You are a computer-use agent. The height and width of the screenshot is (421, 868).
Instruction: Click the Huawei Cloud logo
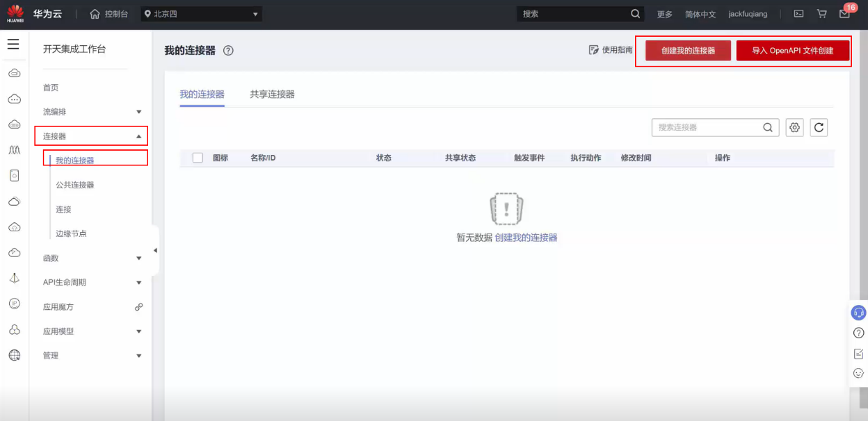pyautogui.click(x=15, y=13)
